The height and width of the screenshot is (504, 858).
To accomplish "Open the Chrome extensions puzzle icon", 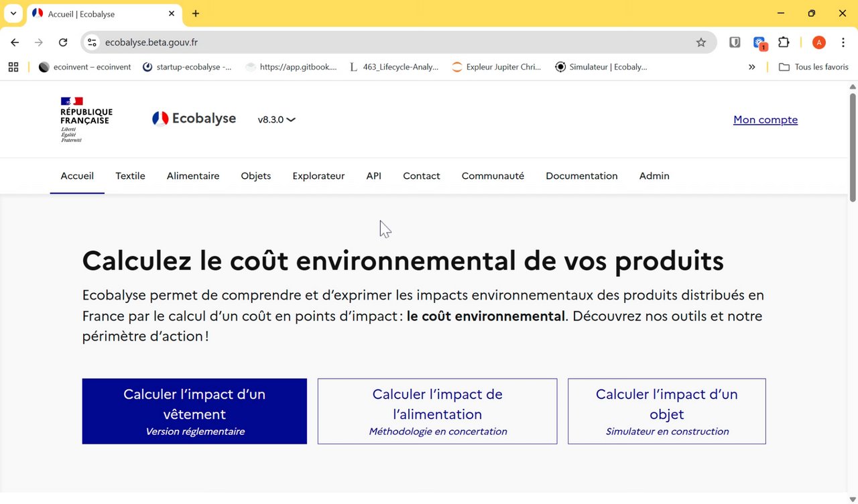I will [784, 42].
